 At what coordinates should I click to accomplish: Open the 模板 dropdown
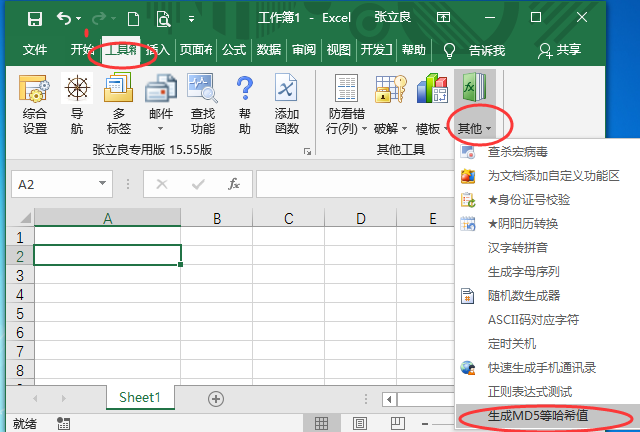(433, 128)
